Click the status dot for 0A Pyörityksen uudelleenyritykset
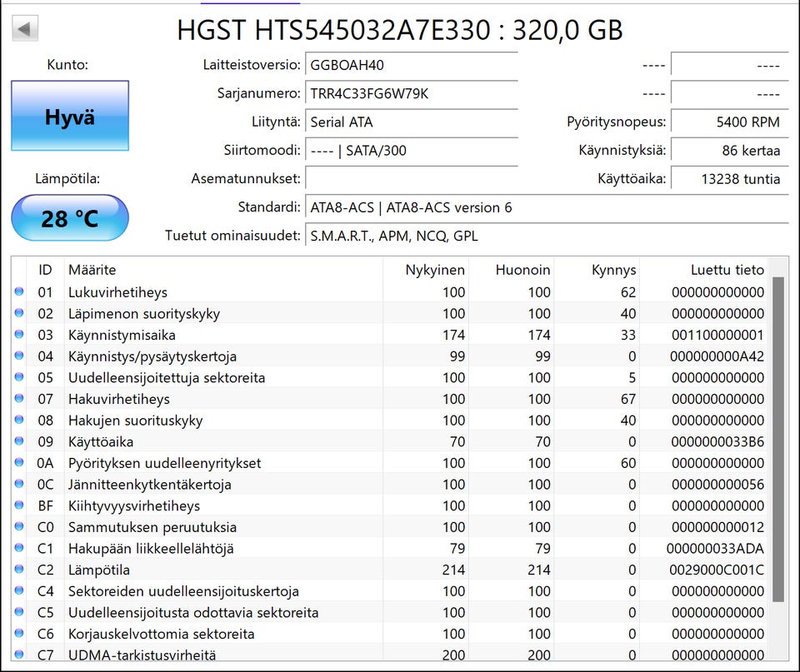 pos(19,462)
